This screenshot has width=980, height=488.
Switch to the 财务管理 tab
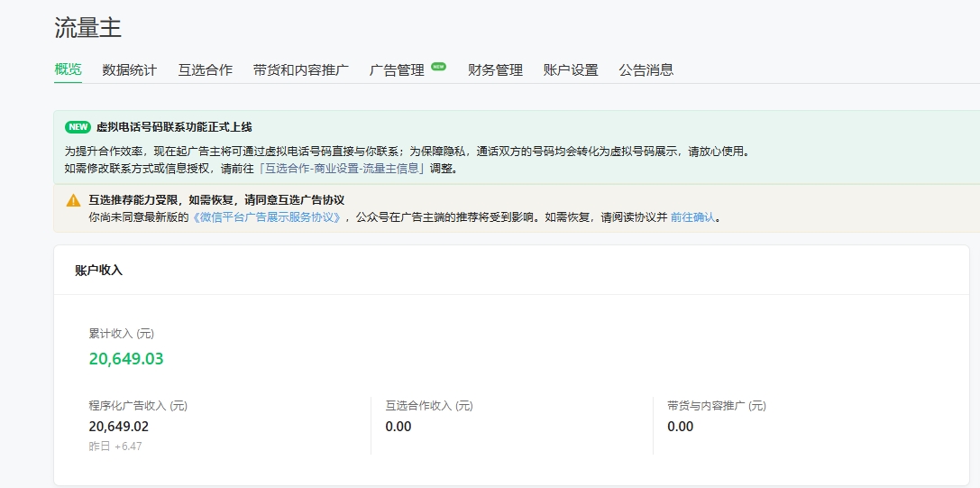pos(495,69)
